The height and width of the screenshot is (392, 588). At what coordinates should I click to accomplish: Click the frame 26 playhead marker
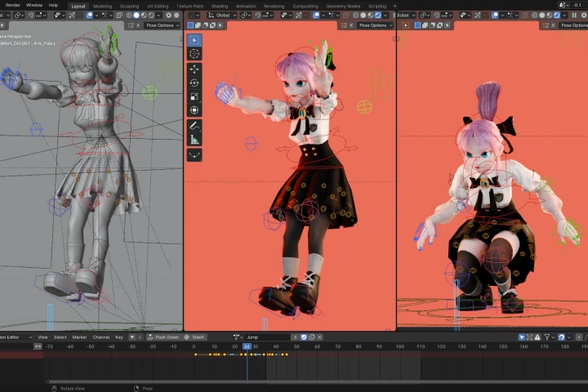click(x=247, y=346)
